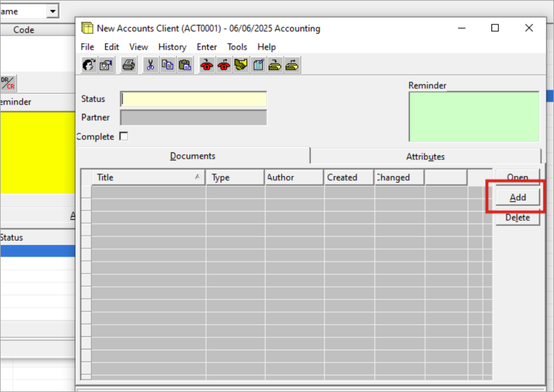Viewport: 554px width, 392px height.
Task: Click the copy icon in the toolbar
Action: click(168, 65)
